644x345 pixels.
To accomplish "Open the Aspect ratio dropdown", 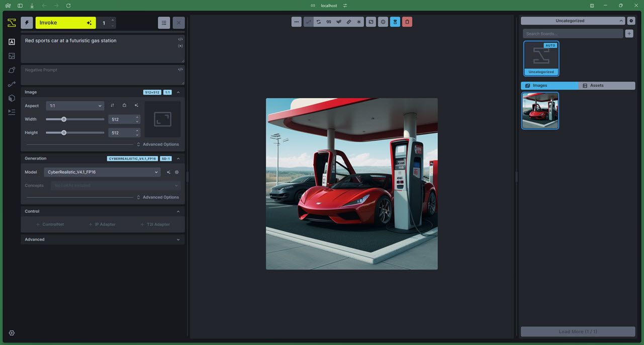I will click(74, 105).
